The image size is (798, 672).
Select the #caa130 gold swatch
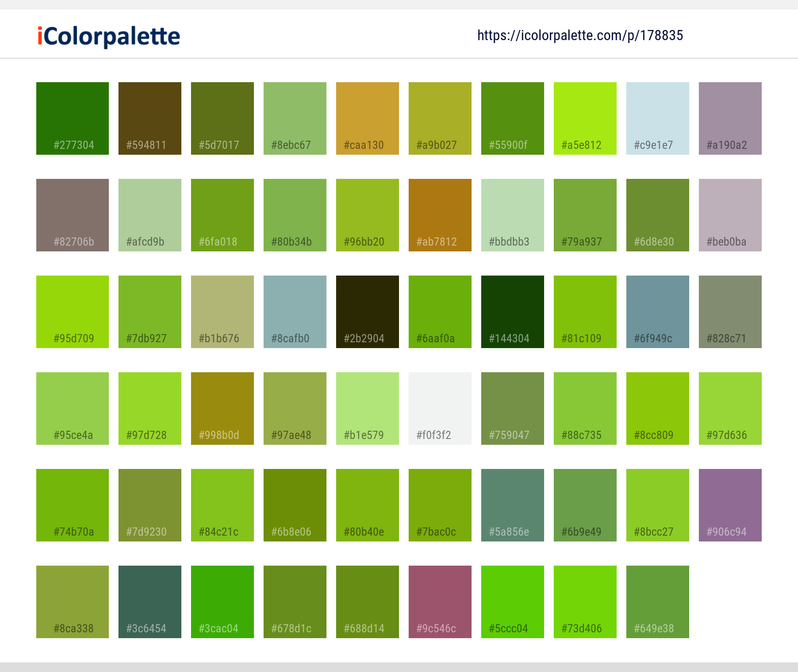point(368,118)
